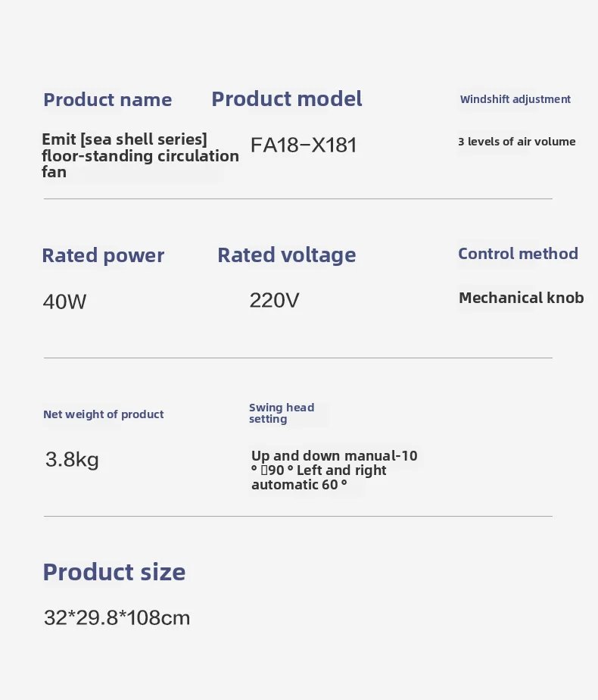
Task: Click the "Product model" heading
Action: 286,99
